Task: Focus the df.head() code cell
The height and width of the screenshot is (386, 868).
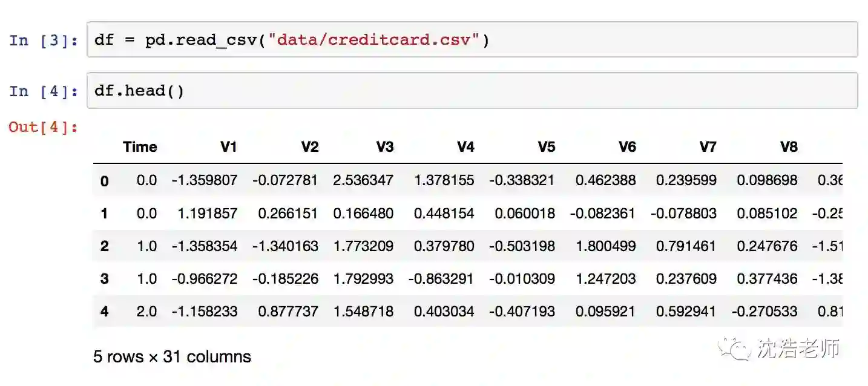Action: pyautogui.click(x=472, y=91)
